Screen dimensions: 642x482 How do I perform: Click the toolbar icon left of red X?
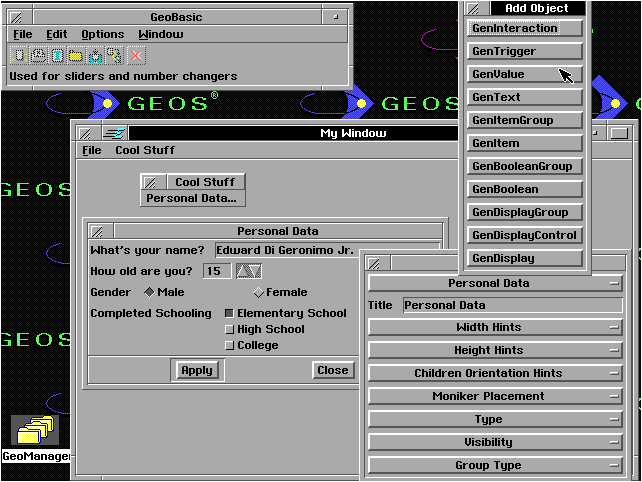tap(114, 55)
